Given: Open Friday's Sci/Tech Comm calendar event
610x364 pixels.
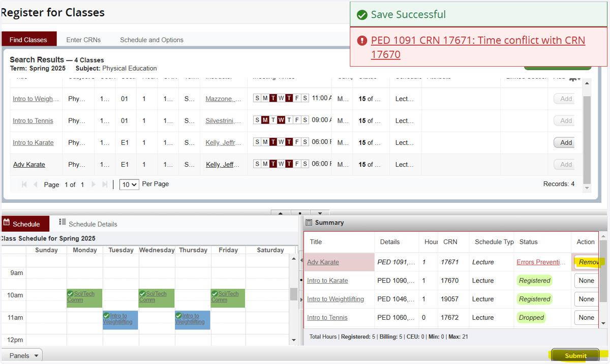Looking at the screenshot, I should 228,298.
